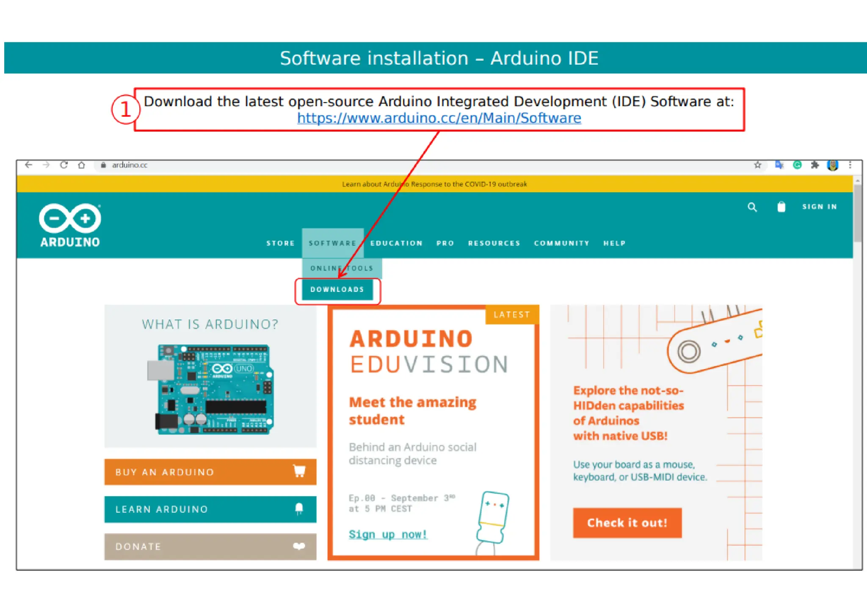Expand the Software navigation menu
The width and height of the screenshot is (867, 616).
coord(332,243)
